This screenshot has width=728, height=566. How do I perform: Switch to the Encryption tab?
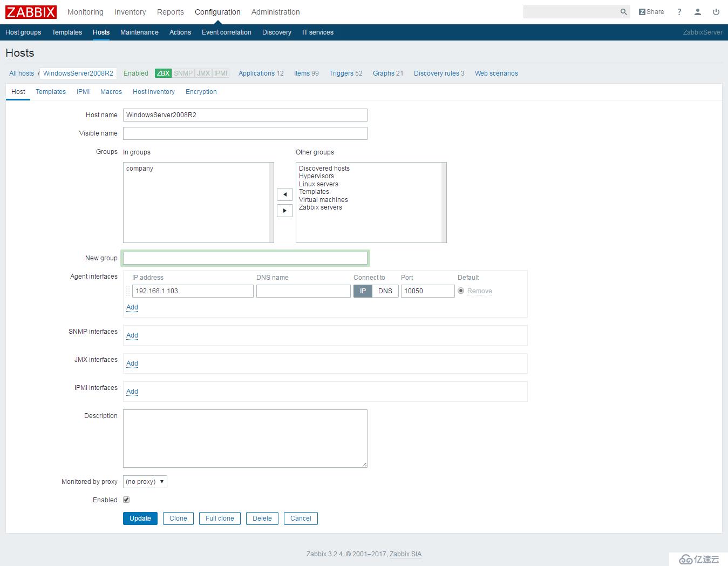click(x=201, y=92)
